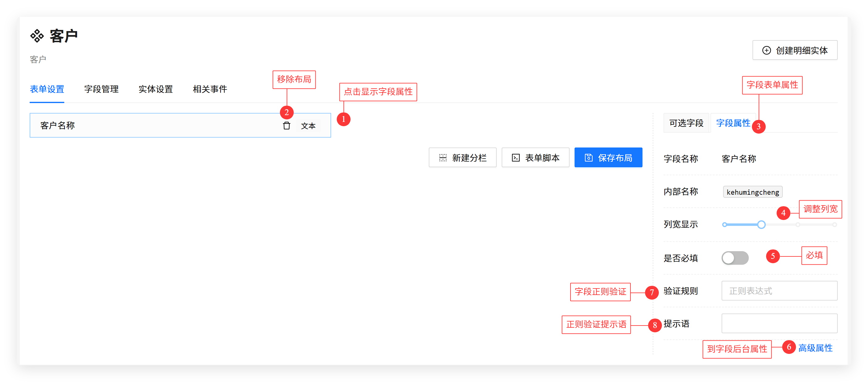Viewport: 868px width, 382px height.
Task: Click the 文本 type tag on field row
Action: [x=308, y=126]
